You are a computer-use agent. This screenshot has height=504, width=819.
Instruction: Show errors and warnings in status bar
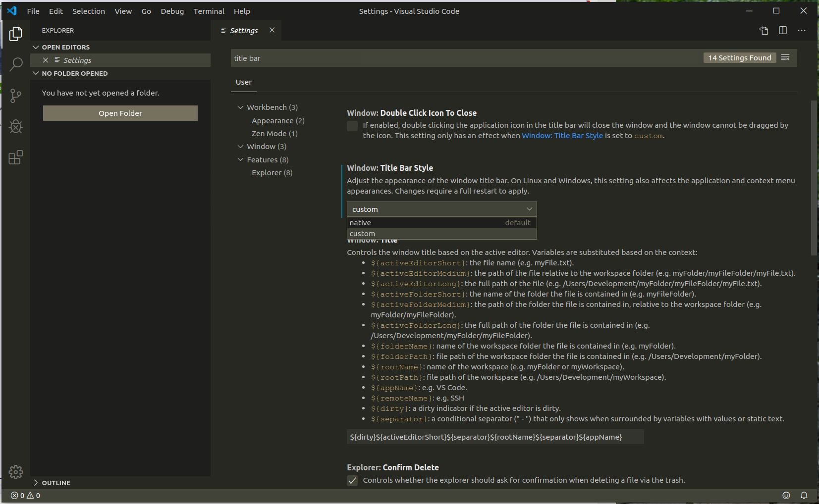(x=26, y=496)
